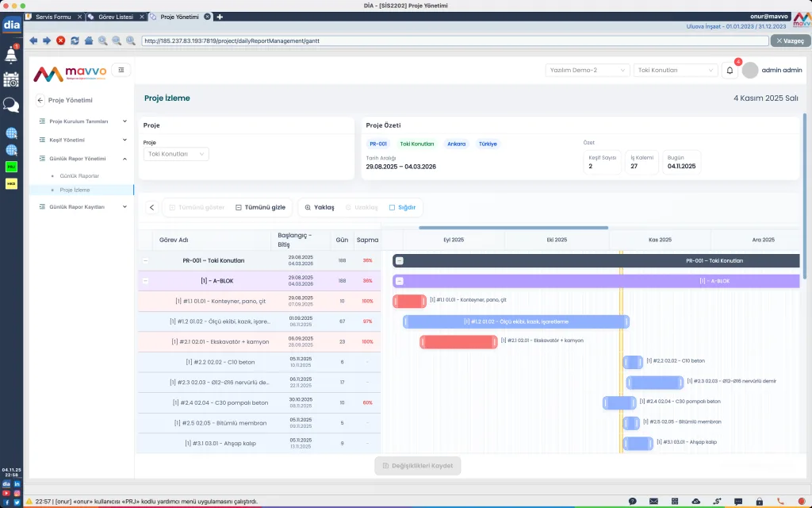Collapse the PR-001 Toki Konutları row

pyautogui.click(x=145, y=260)
